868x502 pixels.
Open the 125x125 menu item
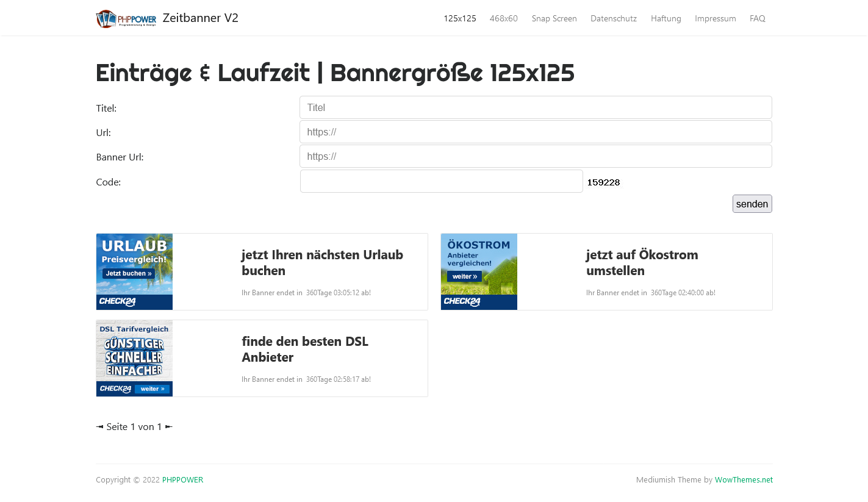pos(459,18)
